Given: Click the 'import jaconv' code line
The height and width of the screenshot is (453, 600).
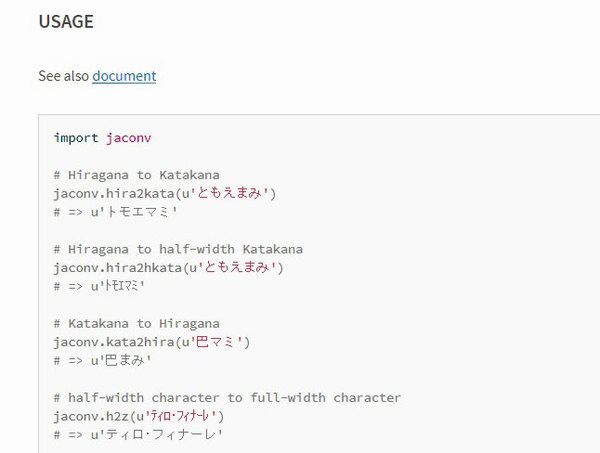Looking at the screenshot, I should pyautogui.click(x=102, y=138).
